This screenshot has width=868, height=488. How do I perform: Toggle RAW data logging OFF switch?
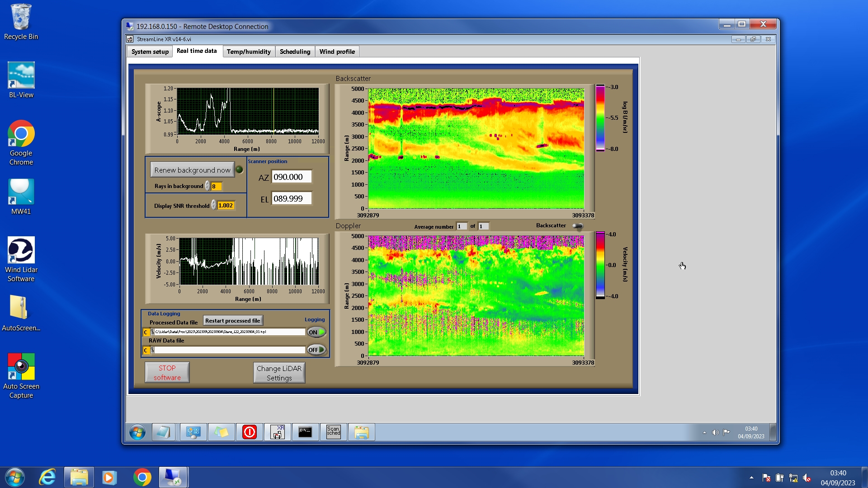pos(316,350)
